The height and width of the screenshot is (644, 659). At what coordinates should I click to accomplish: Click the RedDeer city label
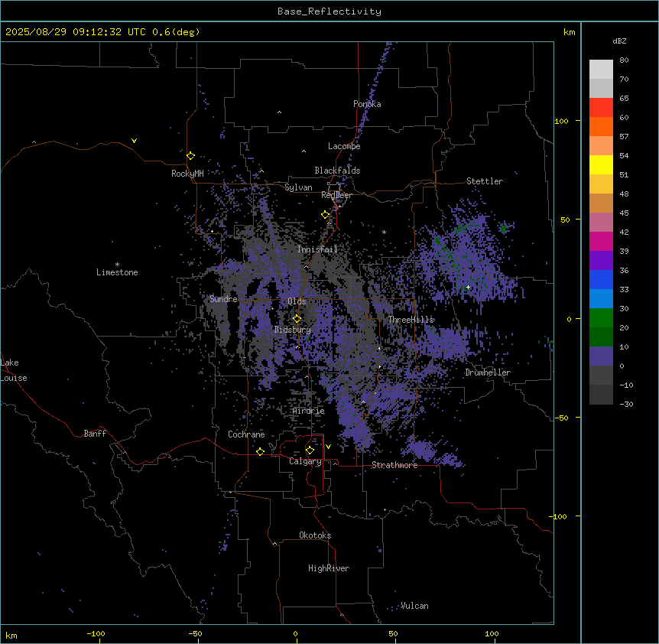[x=336, y=195]
